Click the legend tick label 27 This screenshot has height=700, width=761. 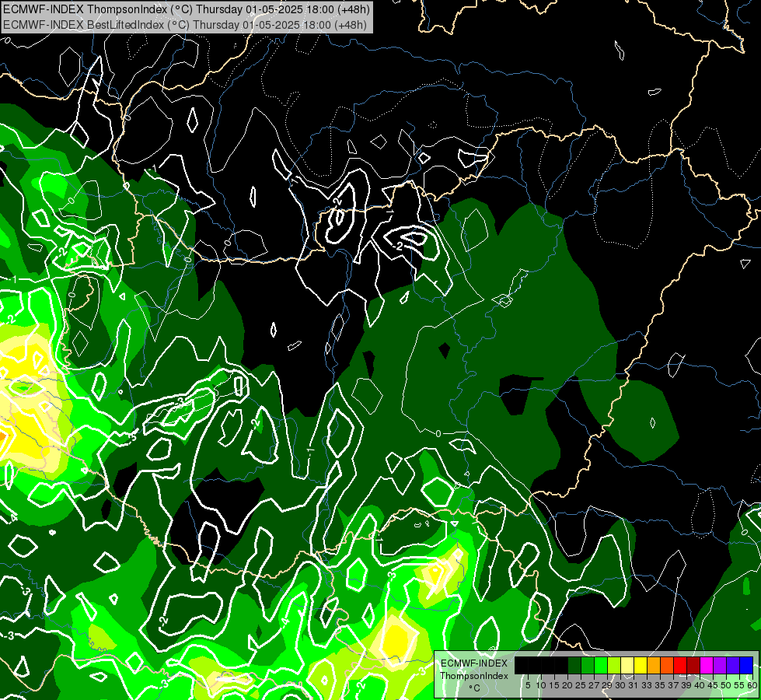(x=594, y=685)
